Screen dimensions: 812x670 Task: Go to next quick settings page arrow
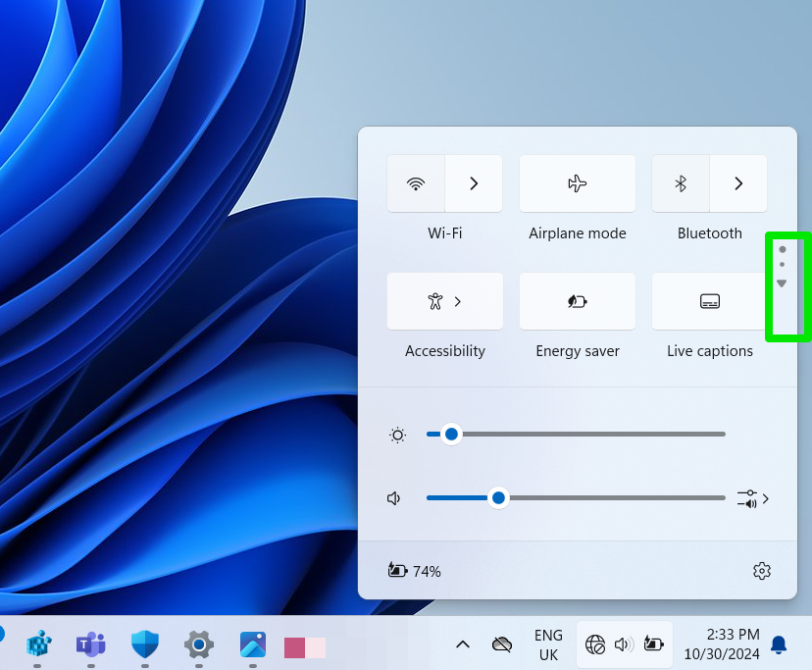(x=782, y=283)
